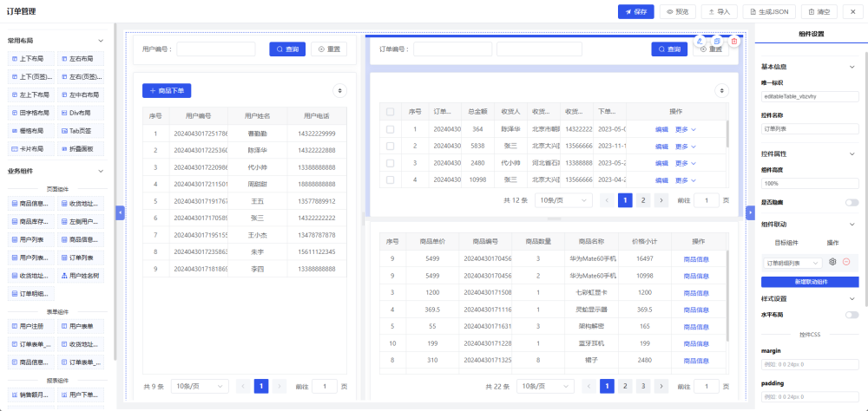Click the edit pencil icon on selected component

pyautogui.click(x=700, y=41)
